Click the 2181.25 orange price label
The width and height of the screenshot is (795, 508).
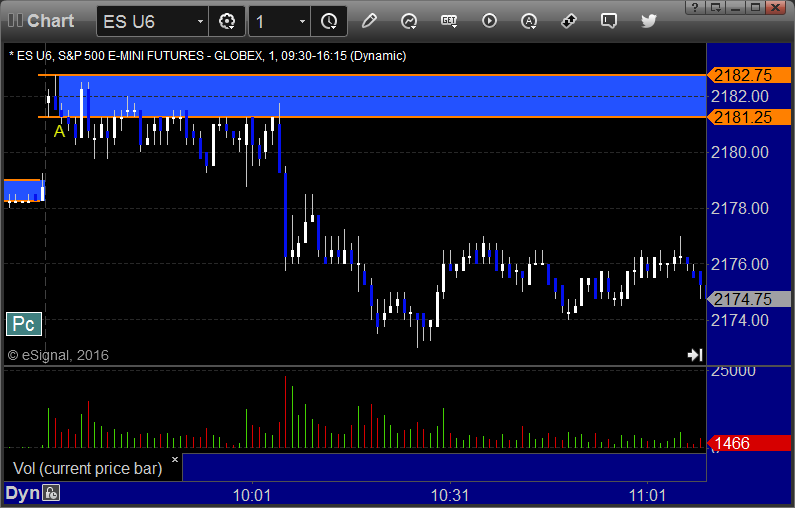click(x=749, y=117)
